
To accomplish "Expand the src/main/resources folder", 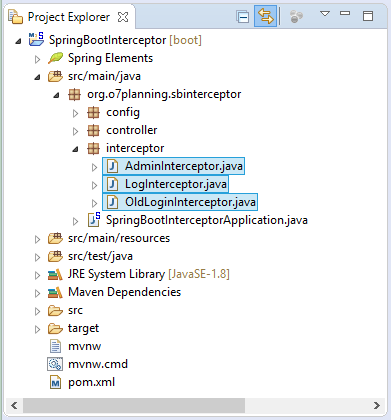I will [37, 239].
